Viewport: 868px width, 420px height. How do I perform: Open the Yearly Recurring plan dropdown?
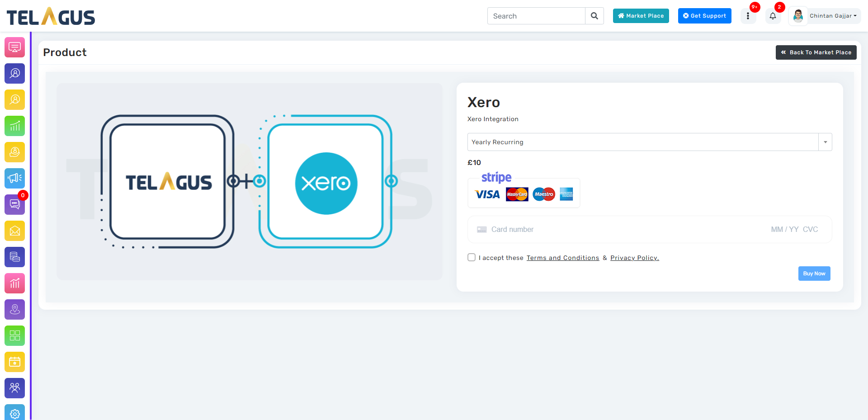point(650,142)
